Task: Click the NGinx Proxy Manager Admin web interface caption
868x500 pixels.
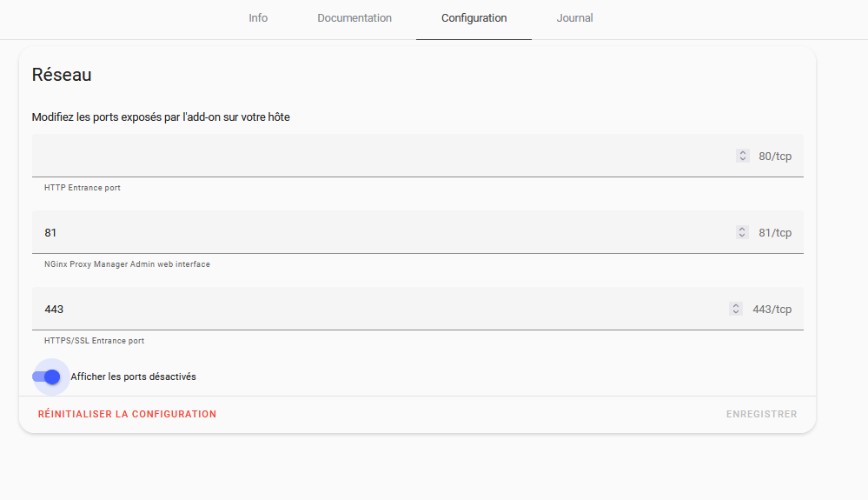Action: 128,264
